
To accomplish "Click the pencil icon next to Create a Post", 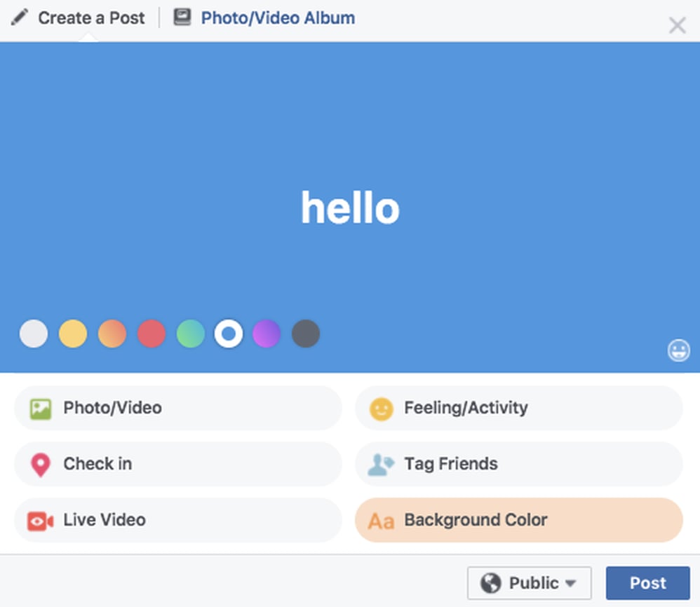I will point(20,18).
